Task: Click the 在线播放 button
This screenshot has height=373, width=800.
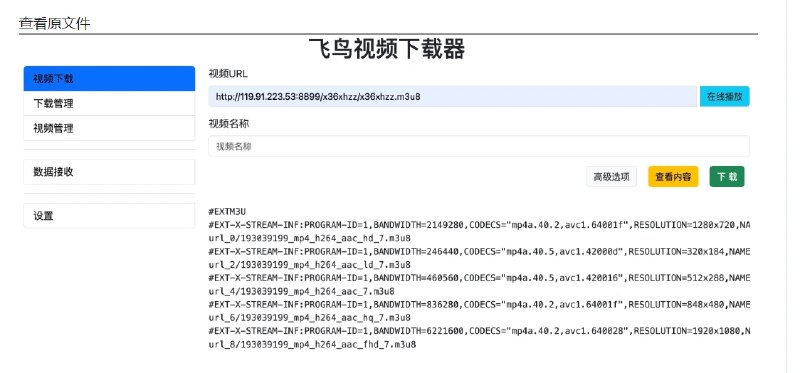Action: [724, 96]
